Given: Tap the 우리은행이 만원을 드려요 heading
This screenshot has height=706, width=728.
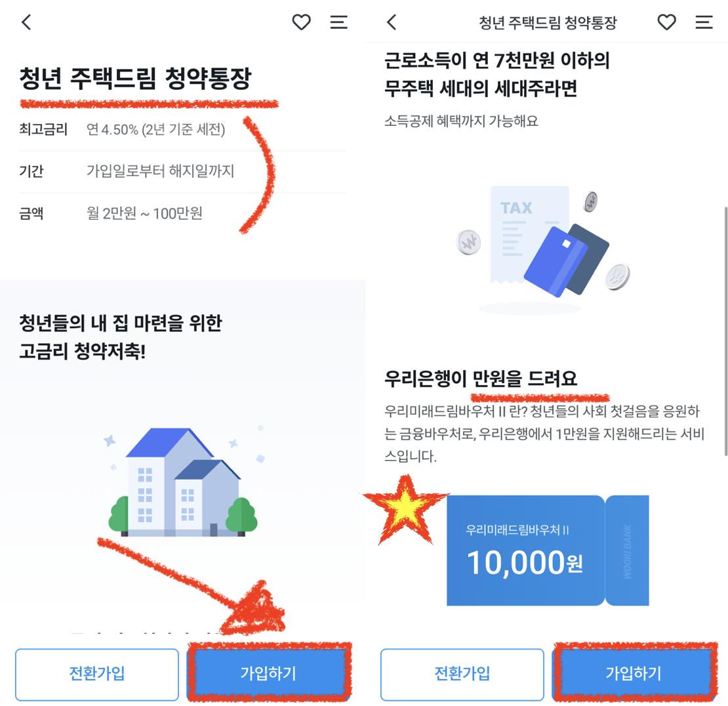Looking at the screenshot, I should coord(481,379).
